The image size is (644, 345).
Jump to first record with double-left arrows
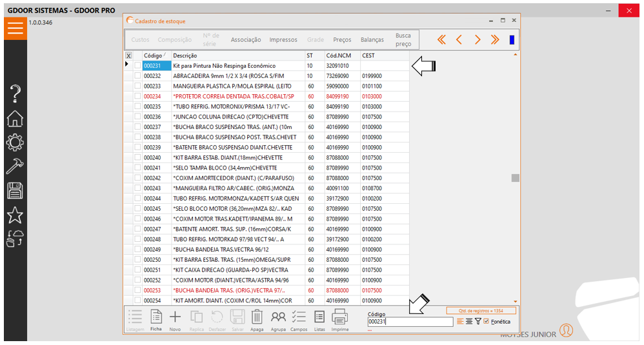click(x=441, y=40)
